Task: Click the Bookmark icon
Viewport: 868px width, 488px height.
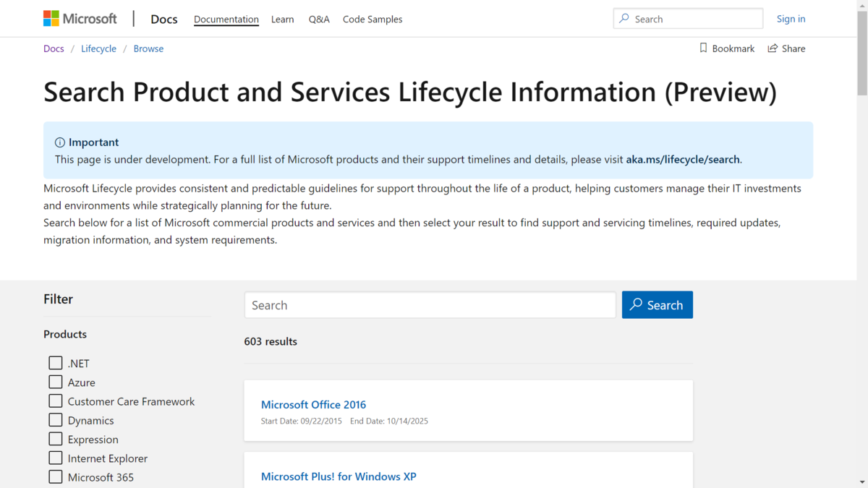Action: tap(703, 48)
